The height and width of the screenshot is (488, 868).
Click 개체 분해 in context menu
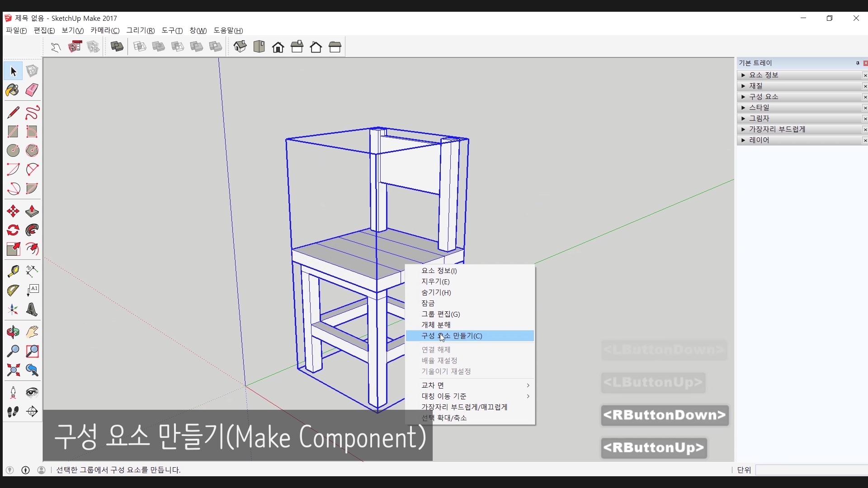(436, 325)
